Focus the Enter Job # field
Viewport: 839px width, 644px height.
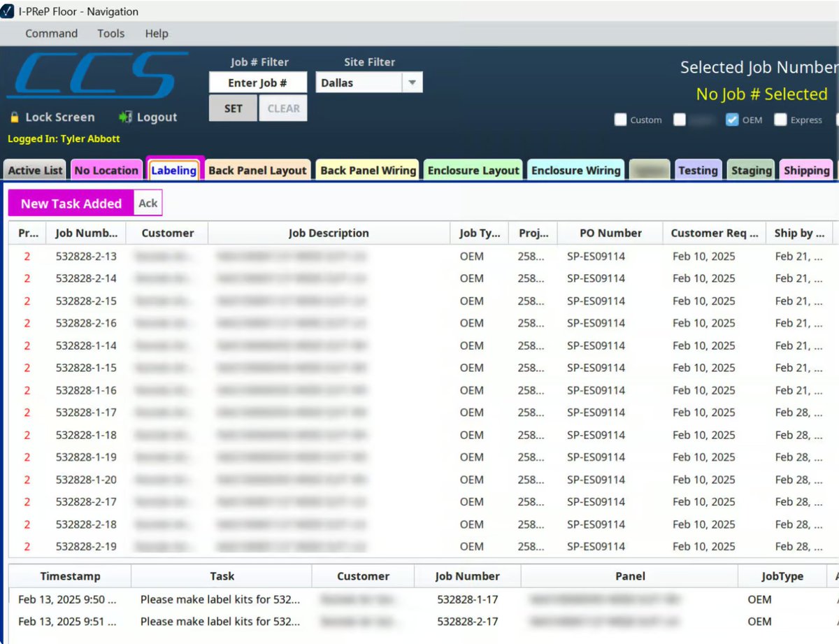pyautogui.click(x=257, y=83)
